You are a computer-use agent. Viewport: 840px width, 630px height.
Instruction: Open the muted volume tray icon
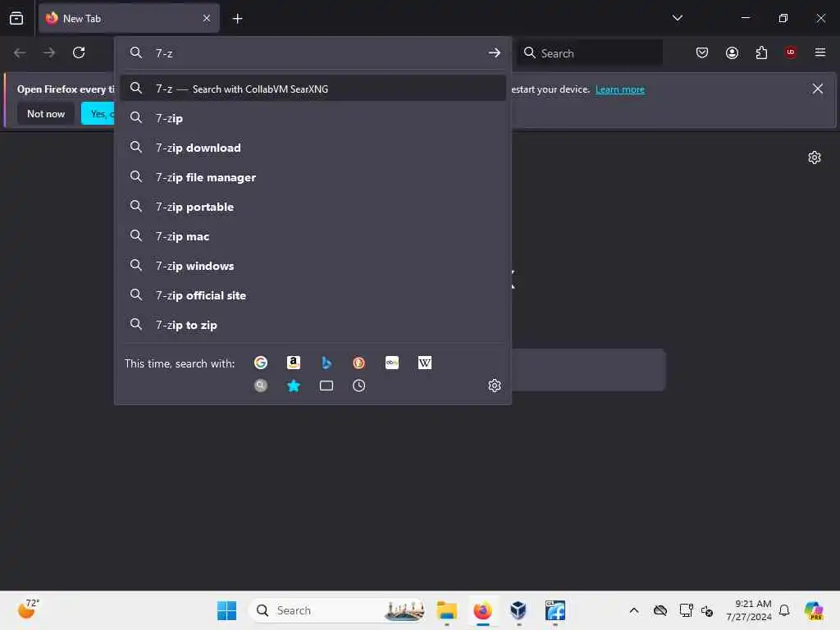(707, 610)
